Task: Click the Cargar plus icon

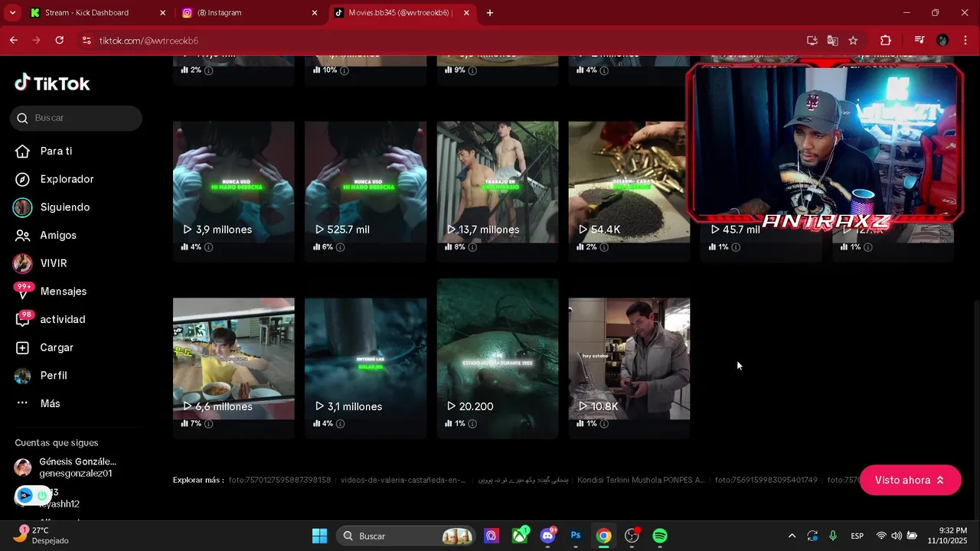Action: tap(23, 347)
